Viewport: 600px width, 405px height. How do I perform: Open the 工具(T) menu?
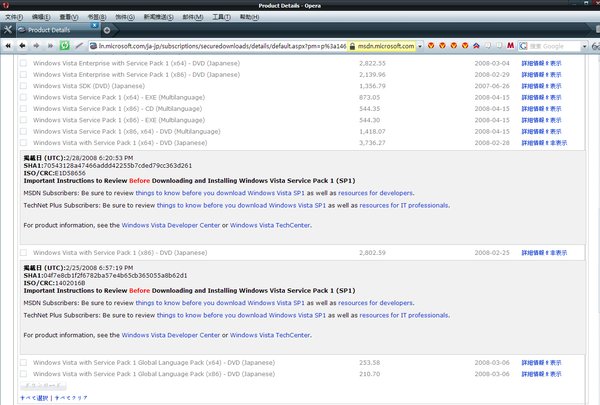point(222,17)
